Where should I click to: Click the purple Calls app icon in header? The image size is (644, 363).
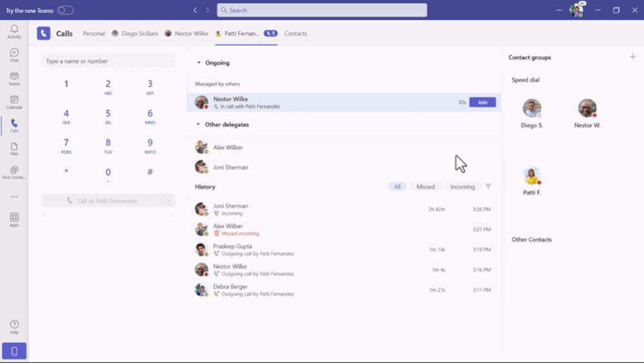[x=43, y=34]
